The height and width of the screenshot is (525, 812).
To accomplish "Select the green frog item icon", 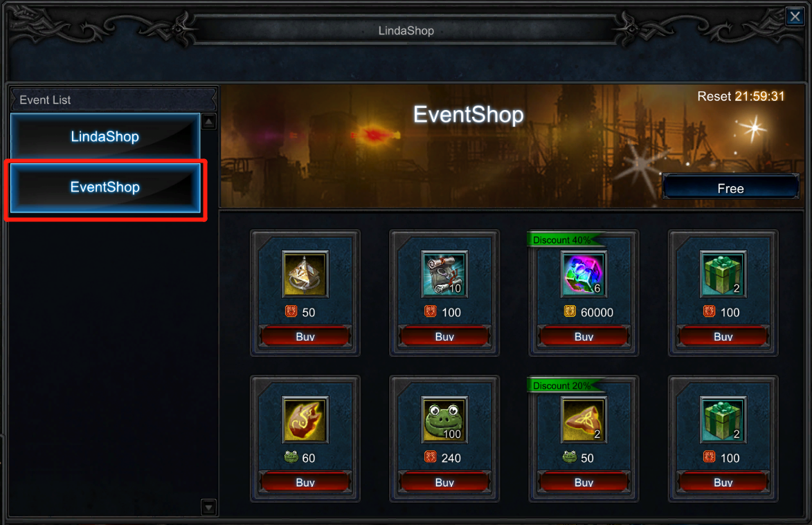I will [444, 420].
